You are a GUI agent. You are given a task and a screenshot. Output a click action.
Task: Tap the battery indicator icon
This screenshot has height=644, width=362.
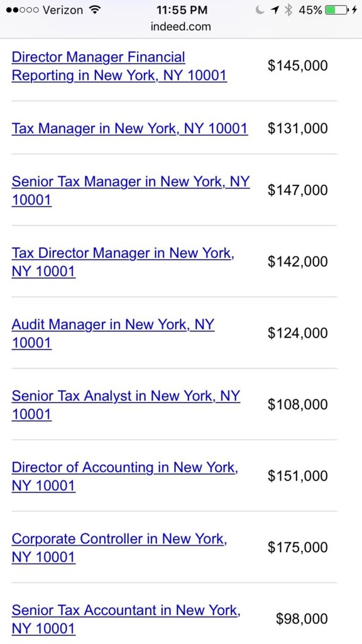(x=337, y=10)
